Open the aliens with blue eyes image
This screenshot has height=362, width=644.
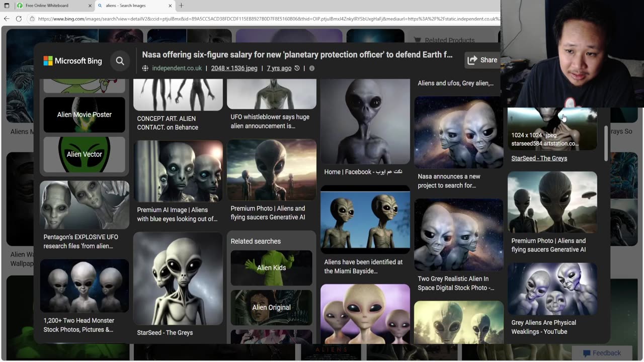178,171
